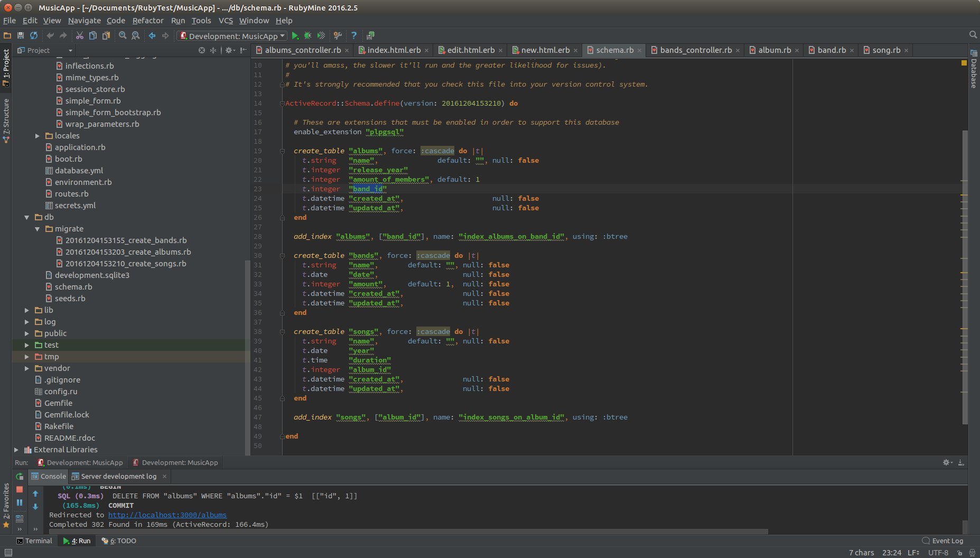Toggle the Database side panel

pos(974,70)
